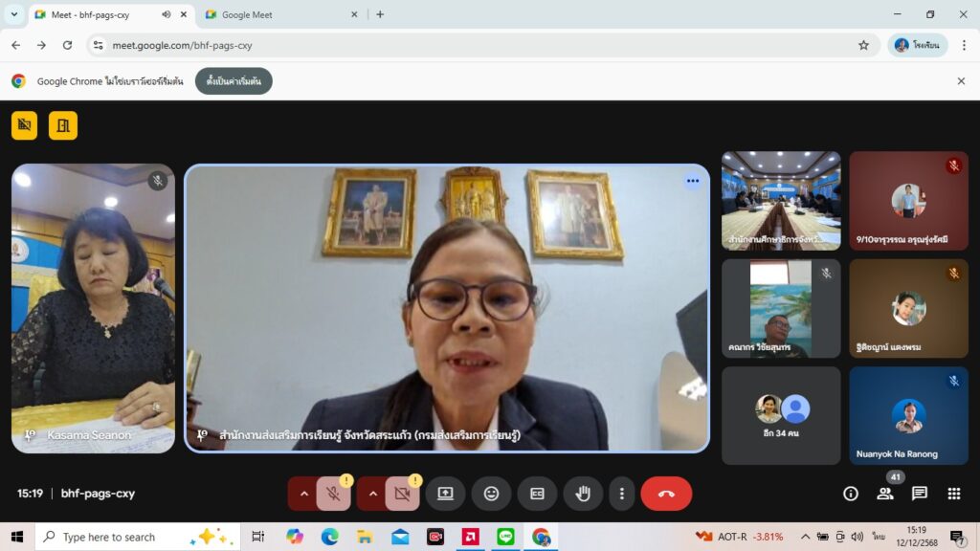Viewport: 980px width, 551px height.
Task: Click the set as default browser button
Action: coord(234,81)
